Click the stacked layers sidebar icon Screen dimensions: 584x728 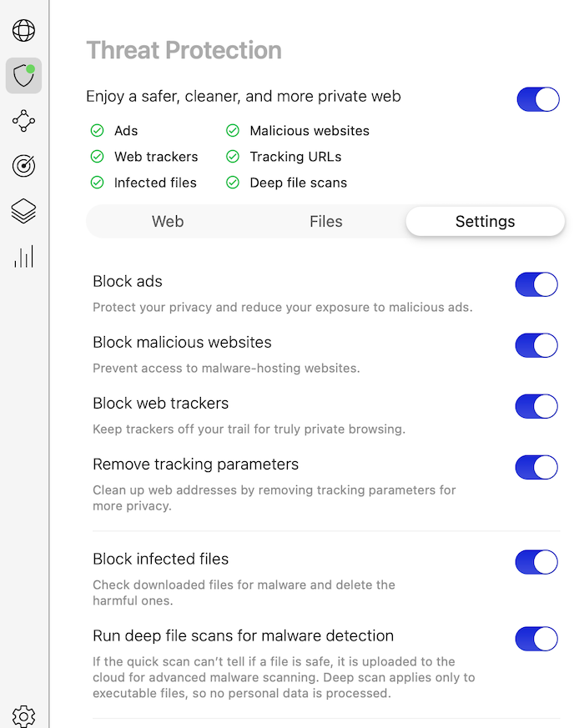pos(23,211)
